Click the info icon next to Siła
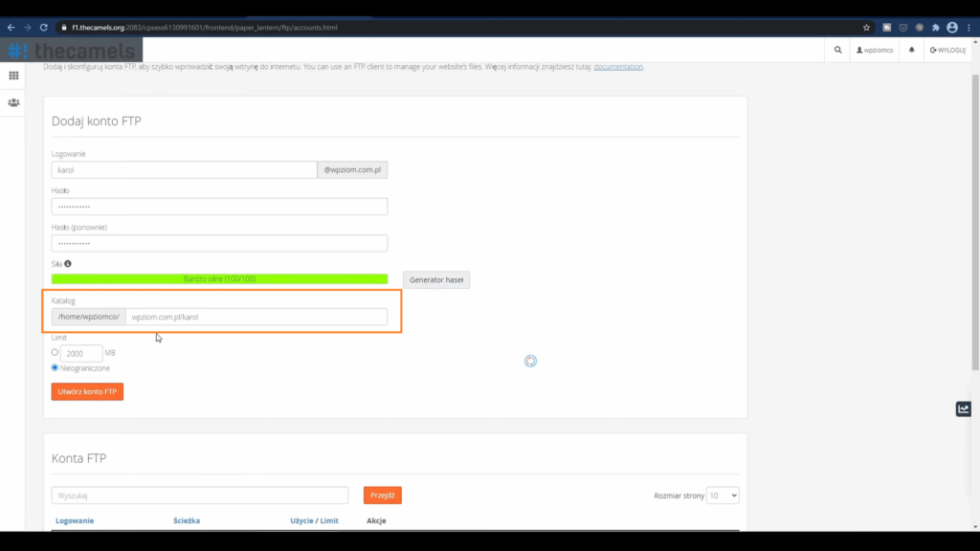 click(68, 263)
